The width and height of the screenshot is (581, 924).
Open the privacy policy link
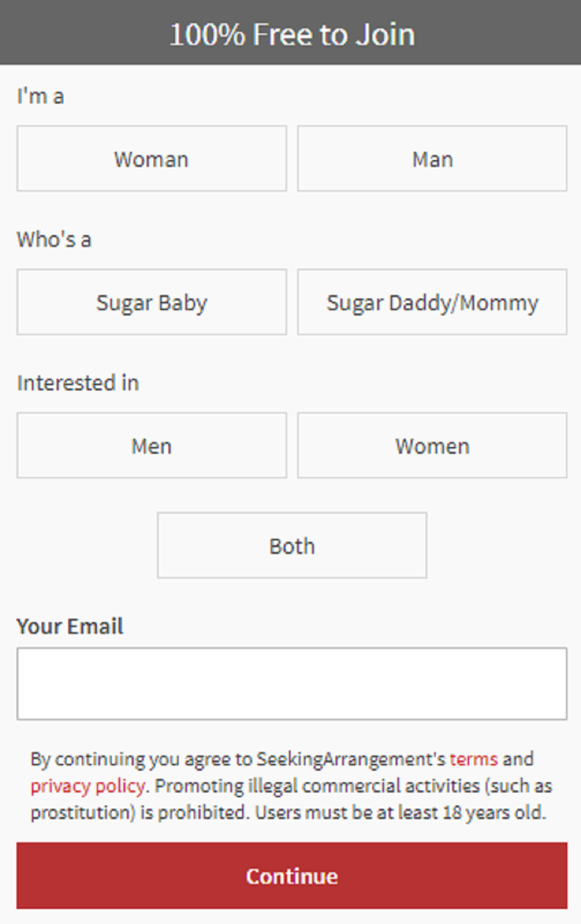click(x=88, y=786)
